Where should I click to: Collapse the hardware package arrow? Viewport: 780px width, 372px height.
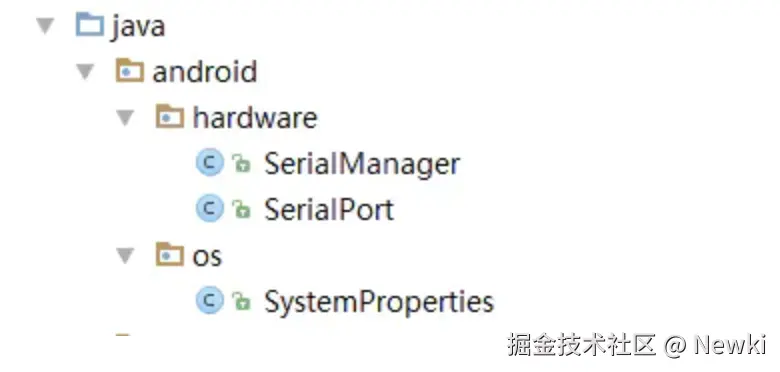pyautogui.click(x=125, y=118)
